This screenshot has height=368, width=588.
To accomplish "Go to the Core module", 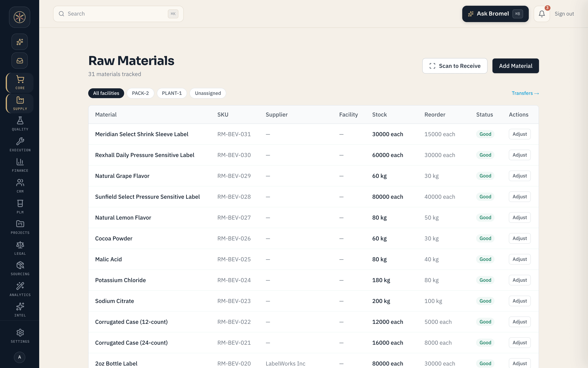I will pyautogui.click(x=20, y=83).
